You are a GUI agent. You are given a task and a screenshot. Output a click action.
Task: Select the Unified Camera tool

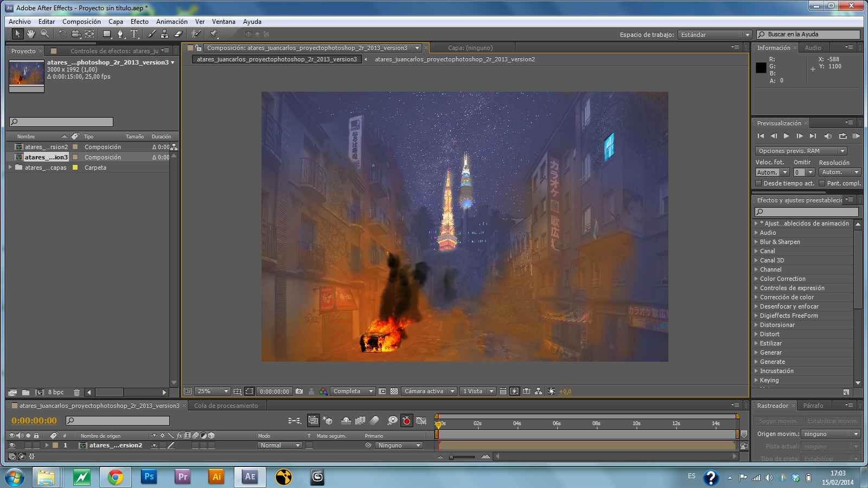point(76,34)
